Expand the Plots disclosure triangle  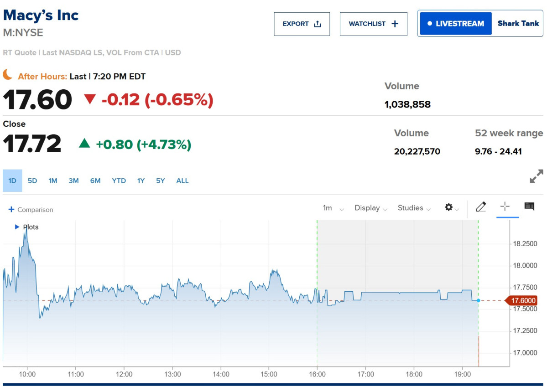17,227
